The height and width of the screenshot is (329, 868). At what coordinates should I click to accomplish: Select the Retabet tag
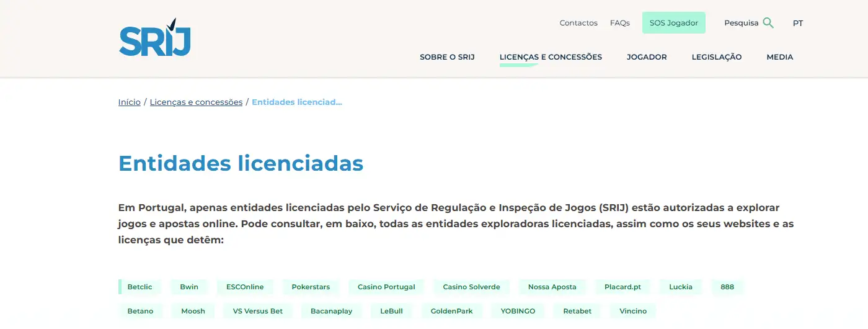click(x=577, y=311)
